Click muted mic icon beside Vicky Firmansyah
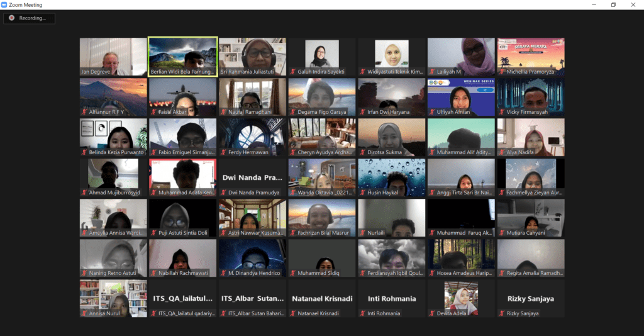The height and width of the screenshot is (336, 644). point(501,112)
